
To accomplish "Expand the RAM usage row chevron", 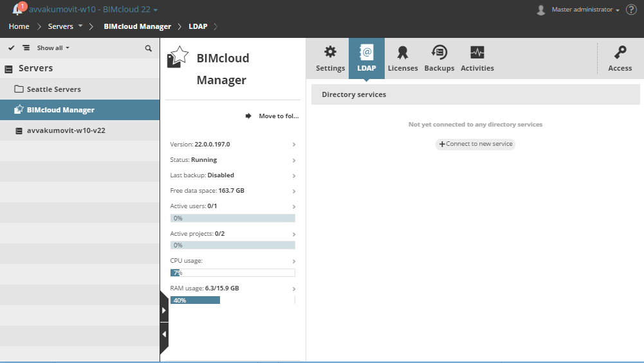I will (x=294, y=289).
